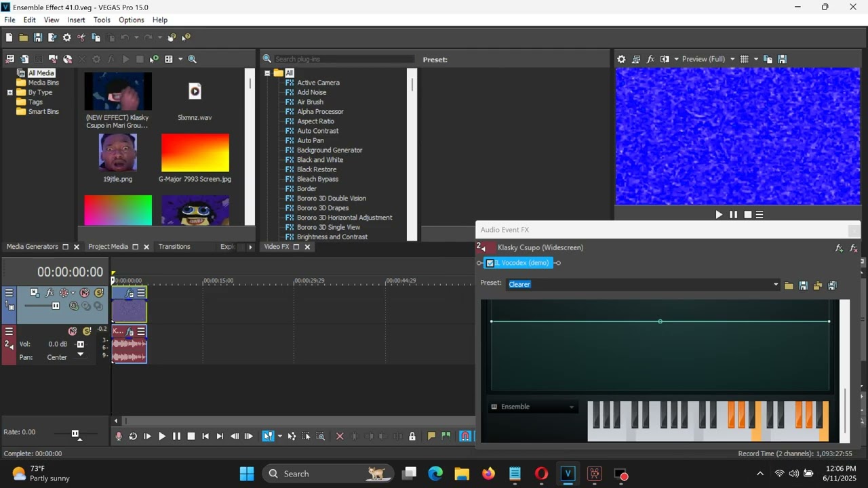This screenshot has width=868, height=488.
Task: Toggle track 1 compositing mode button
Action: click(74, 306)
